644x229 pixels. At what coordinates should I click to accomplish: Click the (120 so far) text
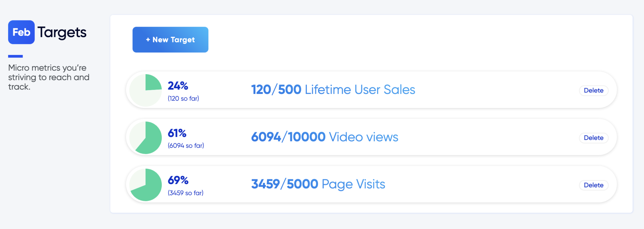tap(183, 99)
